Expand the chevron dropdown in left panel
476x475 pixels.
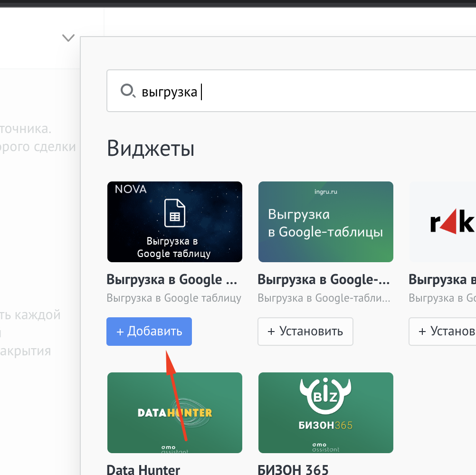68,38
